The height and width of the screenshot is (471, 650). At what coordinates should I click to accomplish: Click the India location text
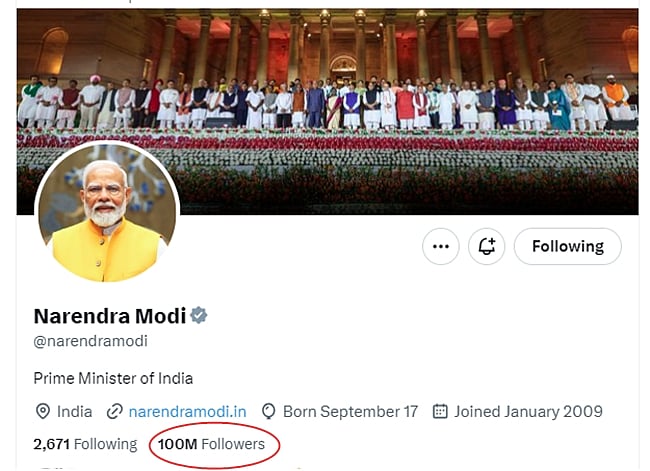coord(75,411)
